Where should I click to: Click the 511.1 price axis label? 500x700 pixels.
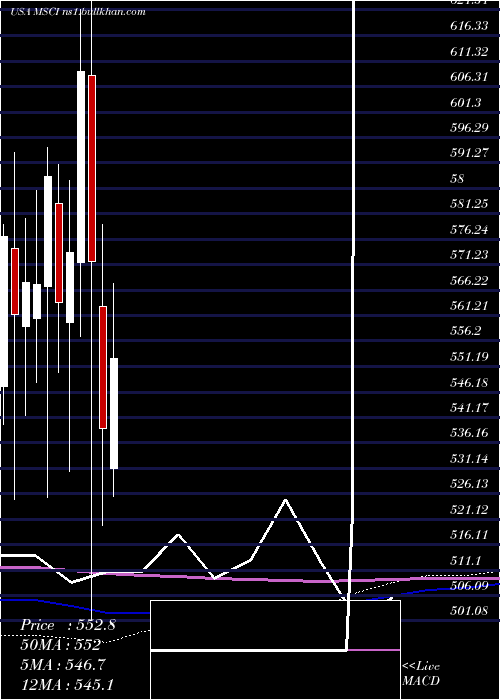466,560
